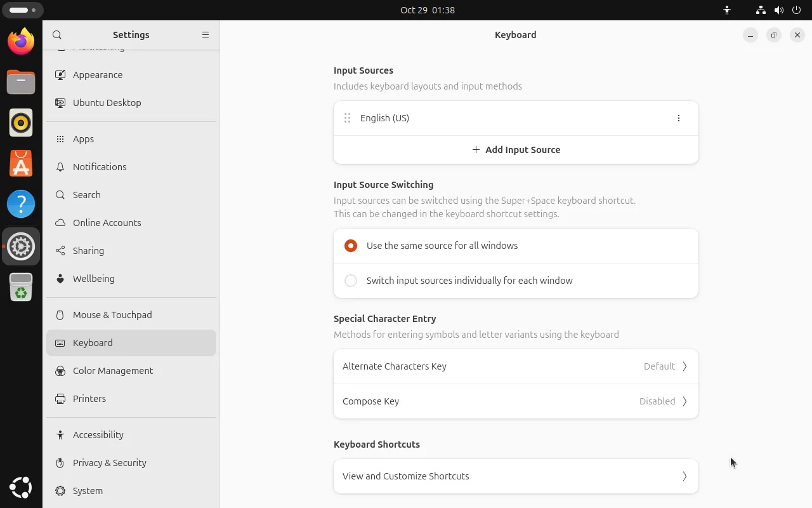This screenshot has width=812, height=508.
Task: Open the Accessibility settings panel
Action: (x=131, y=435)
